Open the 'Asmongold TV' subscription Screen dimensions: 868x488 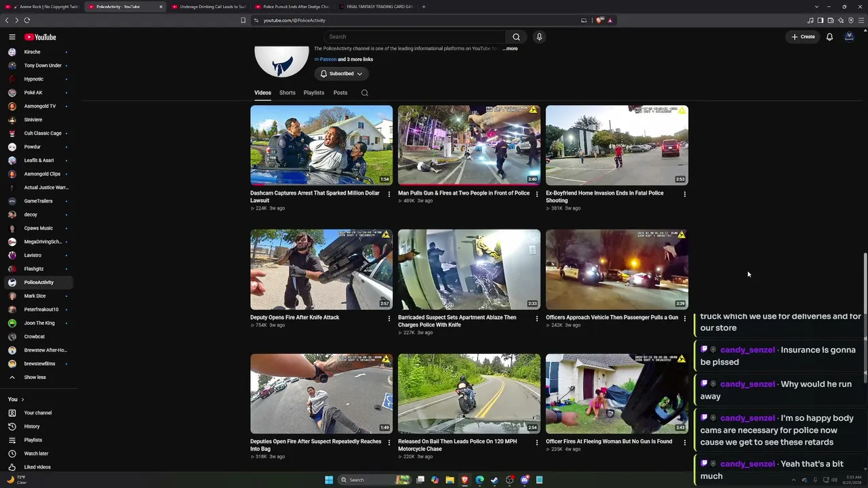click(x=40, y=106)
